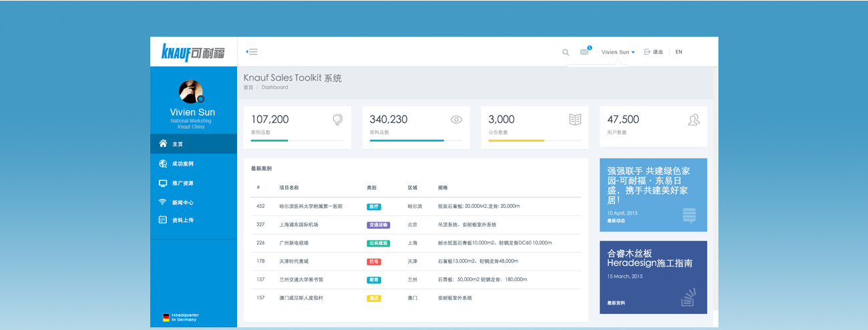Click the users icon on the 47,500 card
This screenshot has height=330, width=868.
pyautogui.click(x=694, y=120)
